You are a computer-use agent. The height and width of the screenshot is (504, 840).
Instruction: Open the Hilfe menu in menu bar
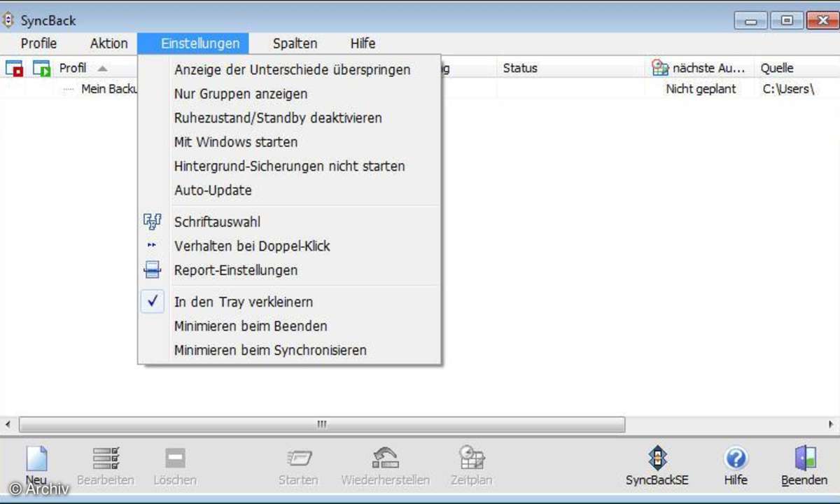pos(363,43)
